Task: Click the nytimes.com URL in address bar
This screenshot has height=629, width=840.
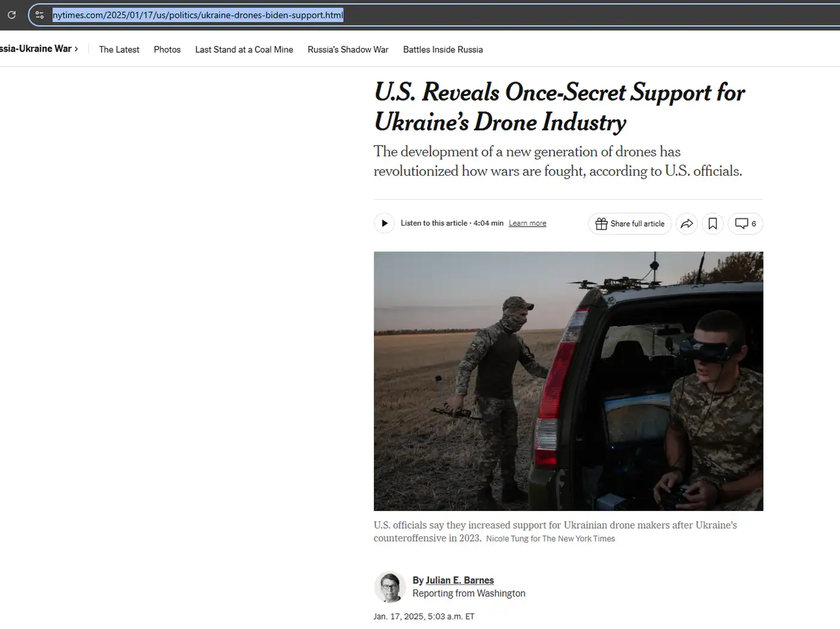Action: [197, 15]
